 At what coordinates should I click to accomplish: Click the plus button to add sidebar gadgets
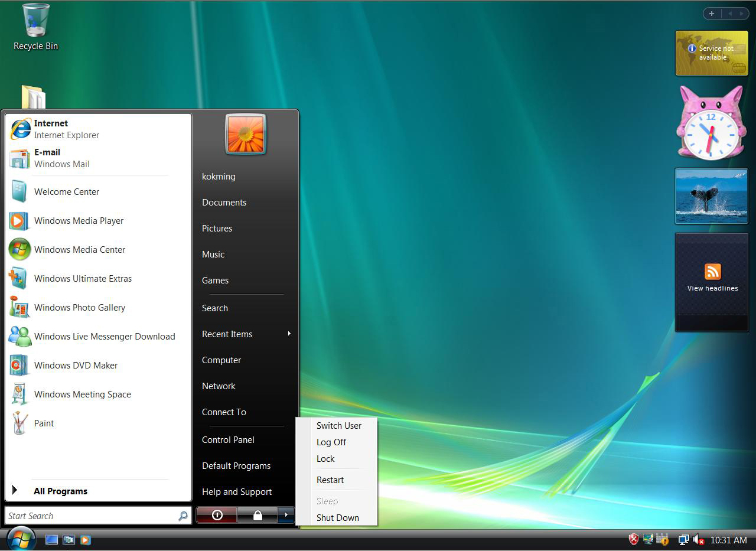712,14
